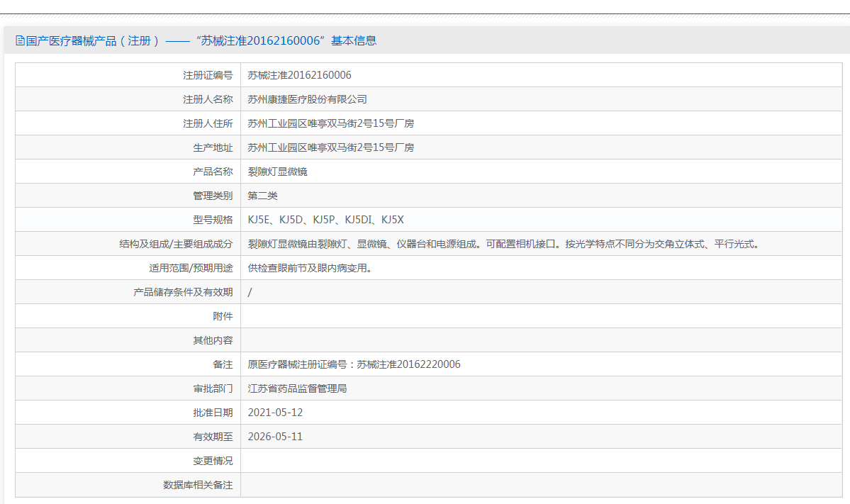The width and height of the screenshot is (850, 504).
Task: Click the document icon before the page title
Action: pyautogui.click(x=20, y=40)
